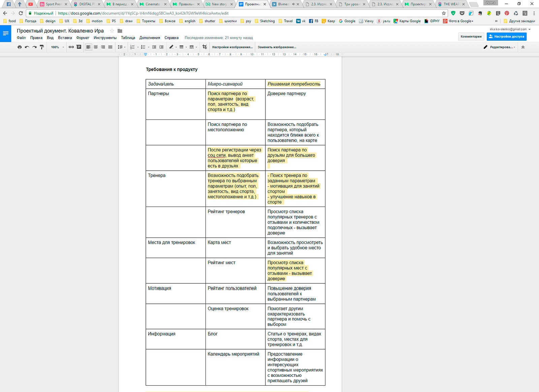Open the Формат menu
The image size is (539, 392).
(83, 38)
